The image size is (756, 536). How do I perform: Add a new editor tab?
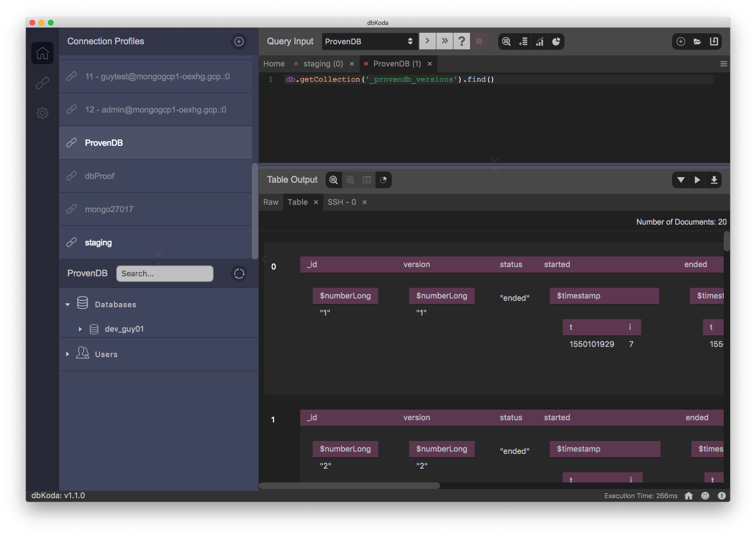[x=681, y=42]
